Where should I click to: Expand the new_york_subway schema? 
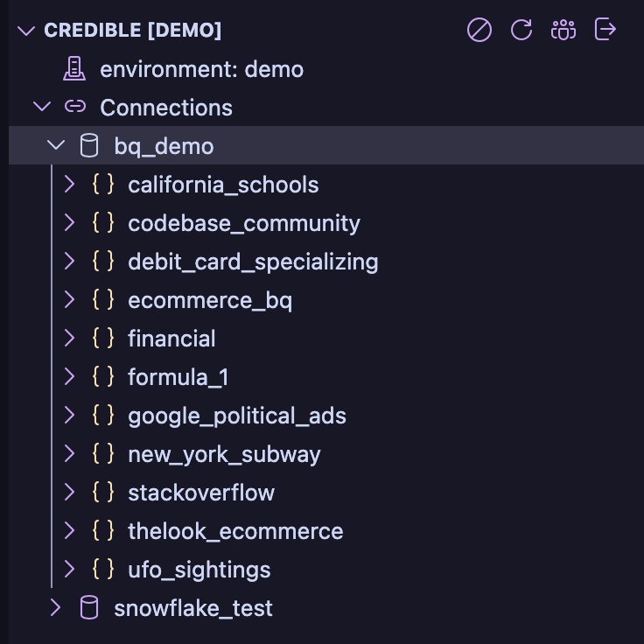pyautogui.click(x=69, y=453)
